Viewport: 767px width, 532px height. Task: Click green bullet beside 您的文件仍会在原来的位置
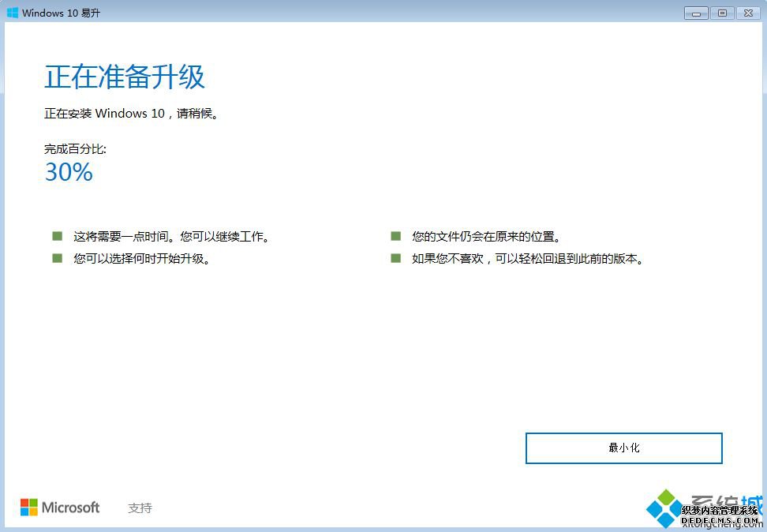[395, 236]
